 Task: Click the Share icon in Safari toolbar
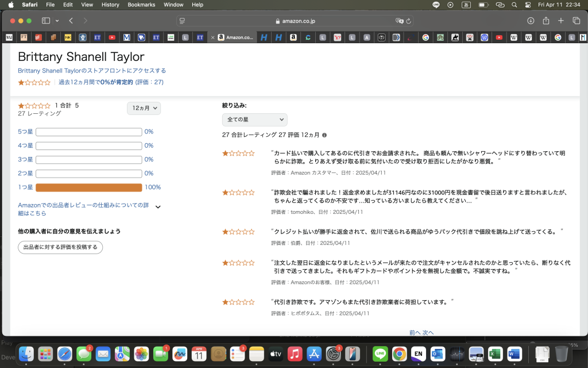[546, 21]
